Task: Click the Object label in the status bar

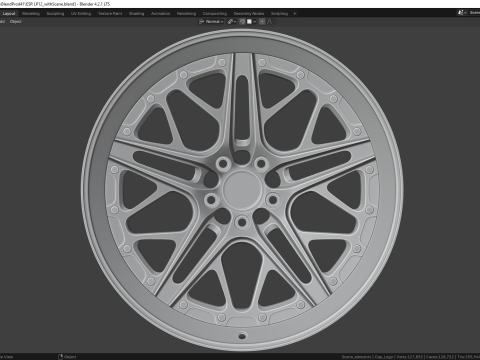Action: (70, 357)
